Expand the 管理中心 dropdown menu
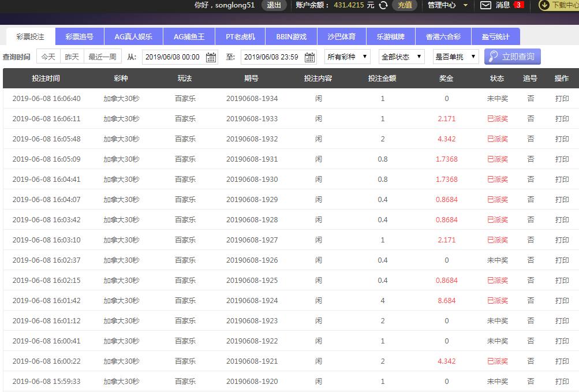579x392 pixels. coord(448,5)
